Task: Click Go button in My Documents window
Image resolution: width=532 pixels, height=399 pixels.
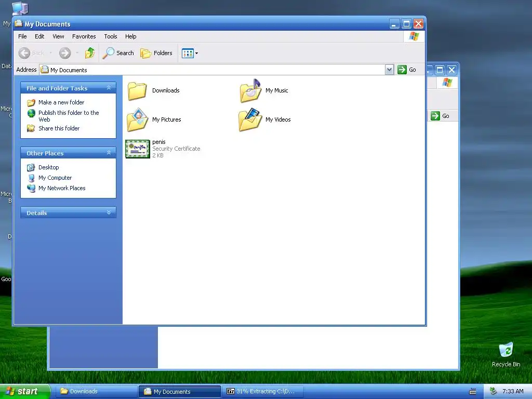Action: pyautogui.click(x=407, y=70)
